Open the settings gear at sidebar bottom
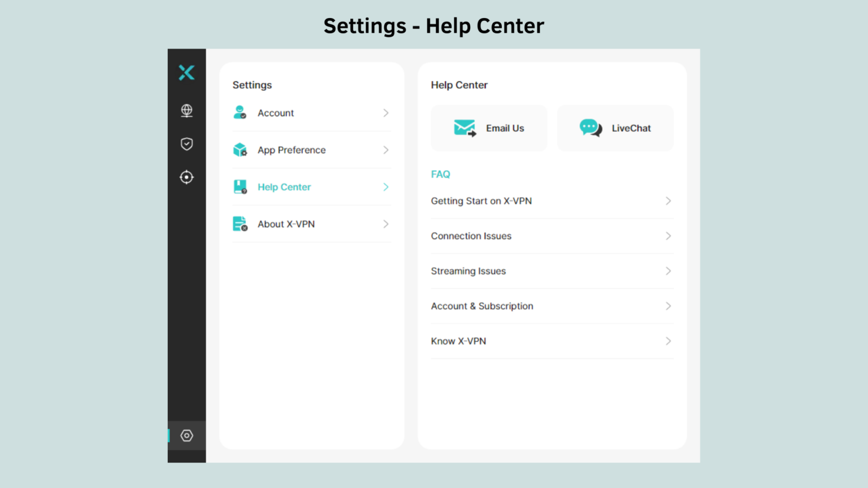 (x=186, y=435)
